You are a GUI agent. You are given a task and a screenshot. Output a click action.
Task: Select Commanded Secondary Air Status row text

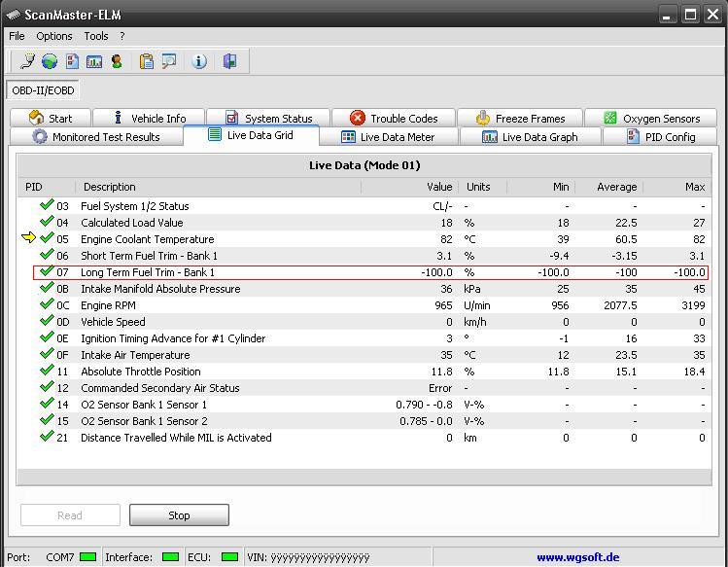coord(160,388)
